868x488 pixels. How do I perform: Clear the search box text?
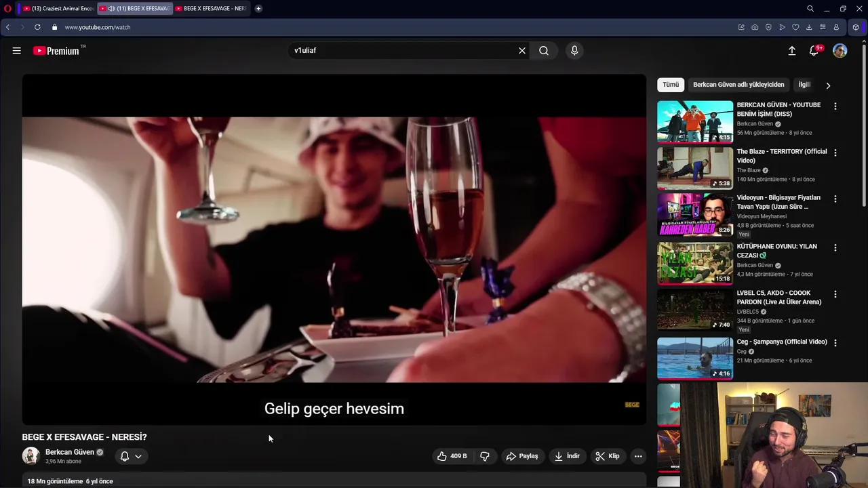click(x=522, y=51)
